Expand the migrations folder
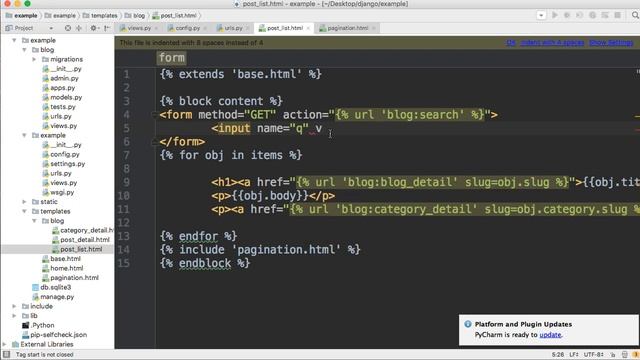 coord(34,59)
